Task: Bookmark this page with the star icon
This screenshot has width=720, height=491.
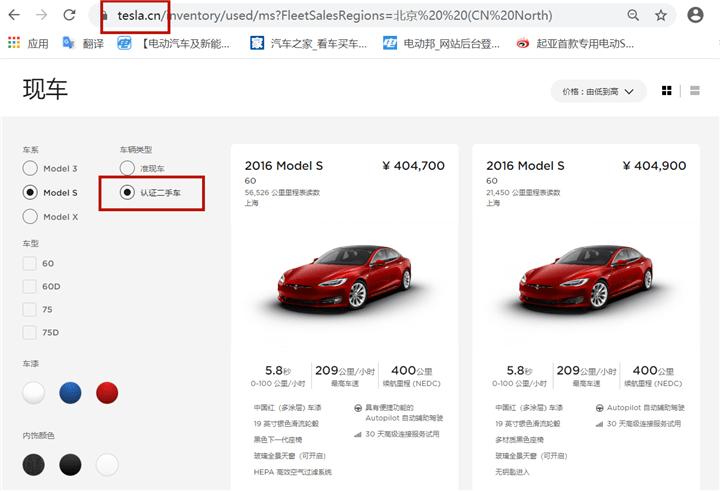Action: click(661, 15)
